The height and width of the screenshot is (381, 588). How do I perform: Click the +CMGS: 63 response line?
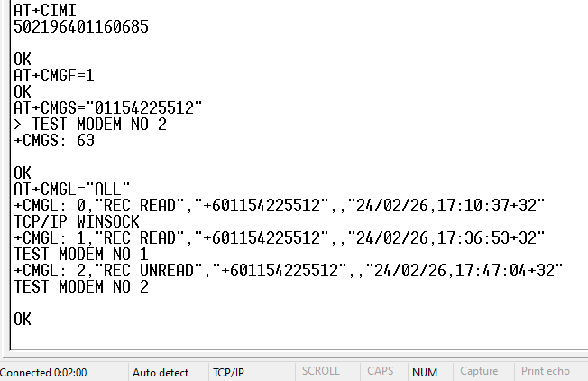pyautogui.click(x=54, y=141)
